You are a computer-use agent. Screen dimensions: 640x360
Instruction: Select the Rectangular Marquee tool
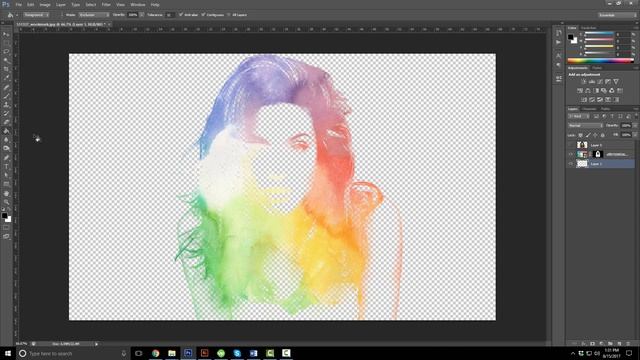[6, 43]
